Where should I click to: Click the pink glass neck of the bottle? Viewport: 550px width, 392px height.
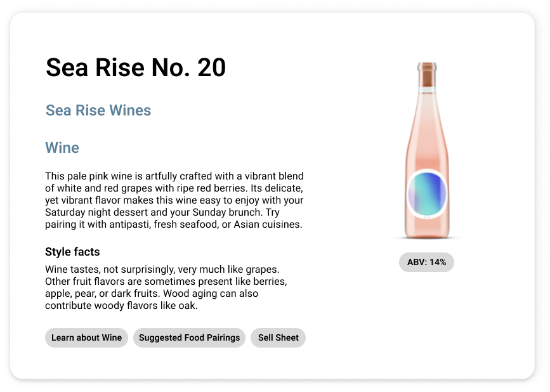[427, 101]
